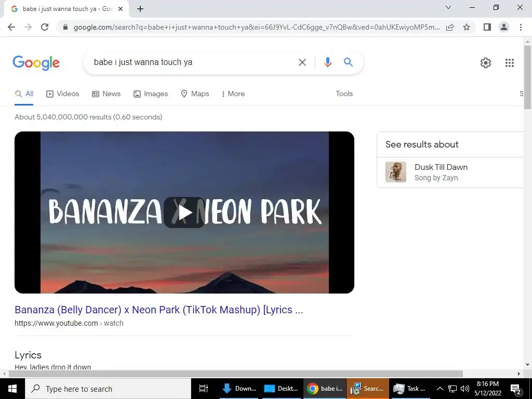Reload the current page
The width and height of the screenshot is (532, 399).
pos(45,27)
